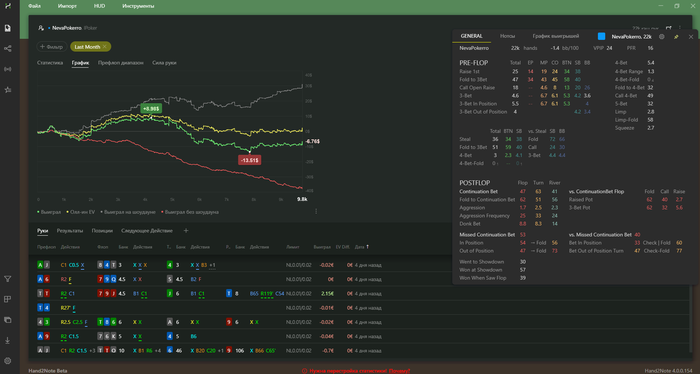Open the graph options three-dot menu
The height and width of the screenshot is (374, 700).
[x=316, y=212]
